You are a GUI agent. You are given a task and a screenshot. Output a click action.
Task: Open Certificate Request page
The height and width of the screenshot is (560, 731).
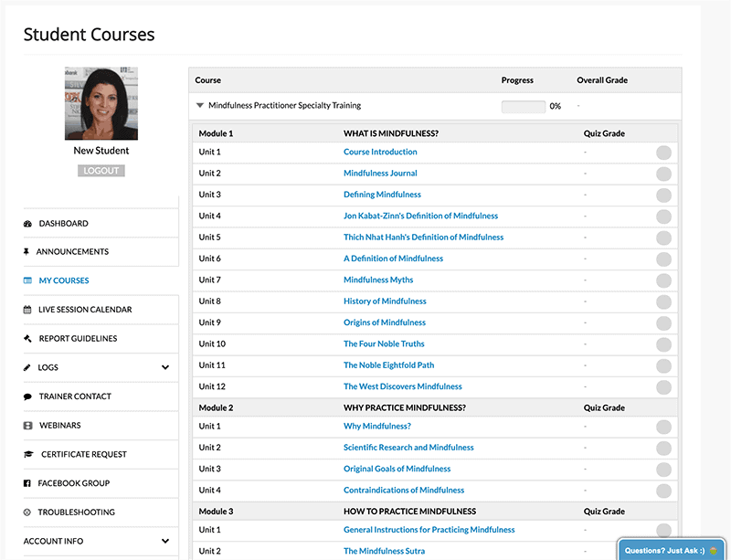tap(84, 454)
